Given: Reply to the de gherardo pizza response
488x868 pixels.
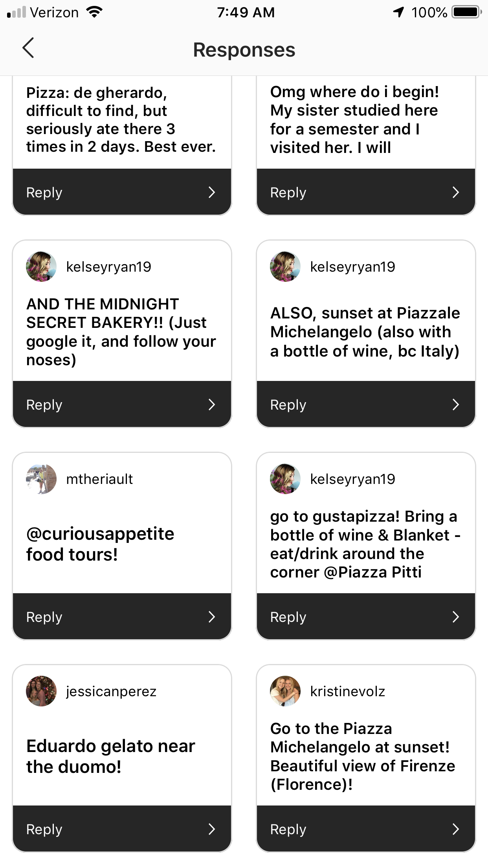Looking at the screenshot, I should point(122,192).
